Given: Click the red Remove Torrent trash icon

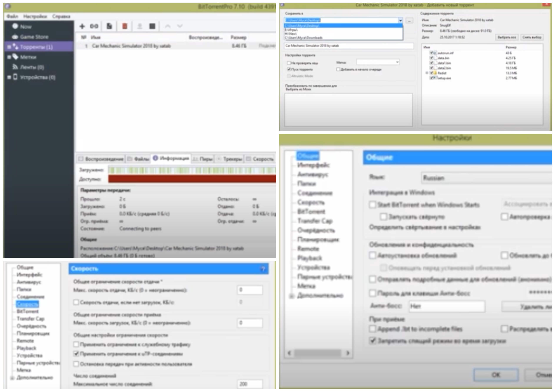Looking at the screenshot, I should tap(125, 26).
